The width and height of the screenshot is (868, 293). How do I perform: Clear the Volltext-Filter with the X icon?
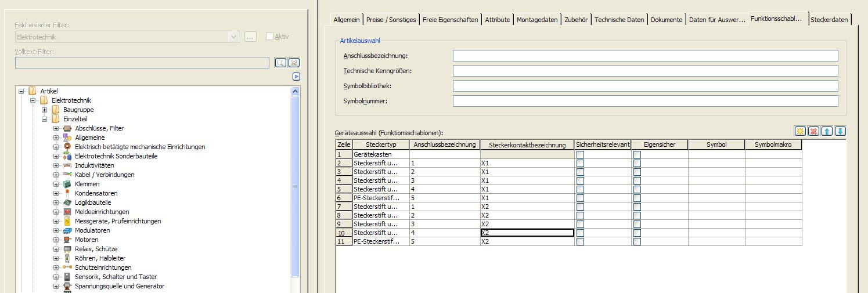click(294, 63)
